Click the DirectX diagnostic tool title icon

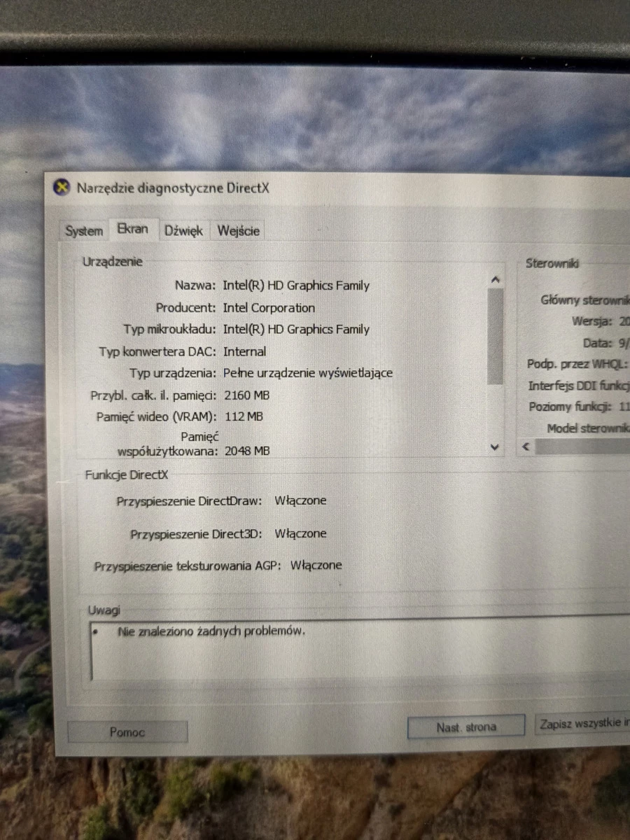pos(62,188)
